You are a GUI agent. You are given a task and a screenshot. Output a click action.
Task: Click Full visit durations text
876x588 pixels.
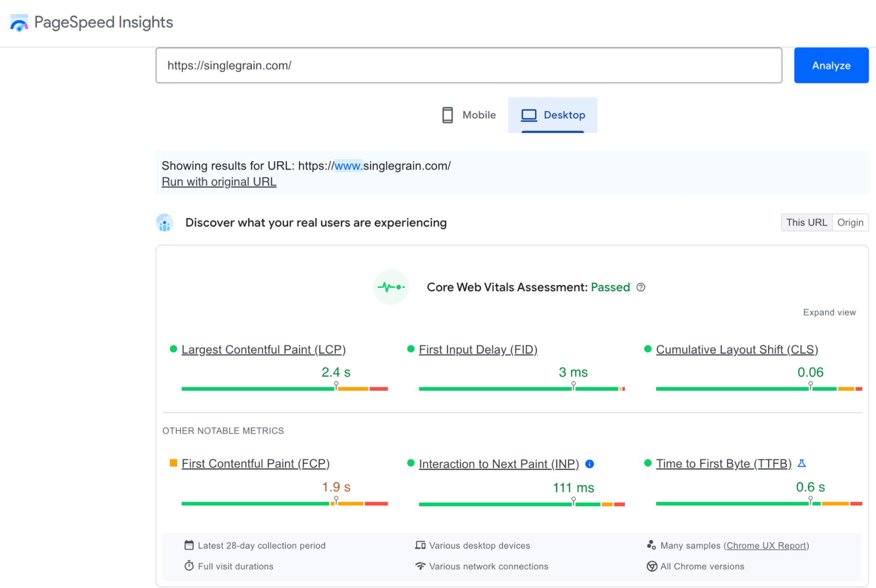point(236,566)
